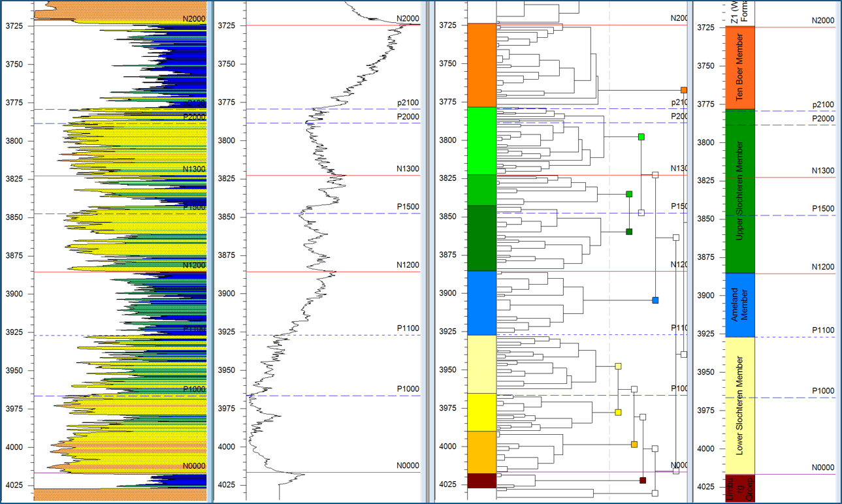Select the darkest green cluster node in dendrogram
Screen dimensions: 842x504
coord(629,232)
